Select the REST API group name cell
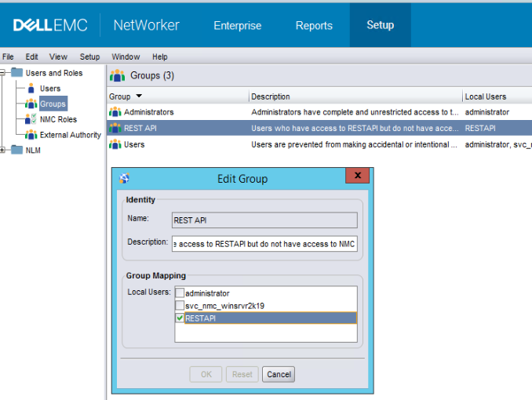 tap(140, 129)
